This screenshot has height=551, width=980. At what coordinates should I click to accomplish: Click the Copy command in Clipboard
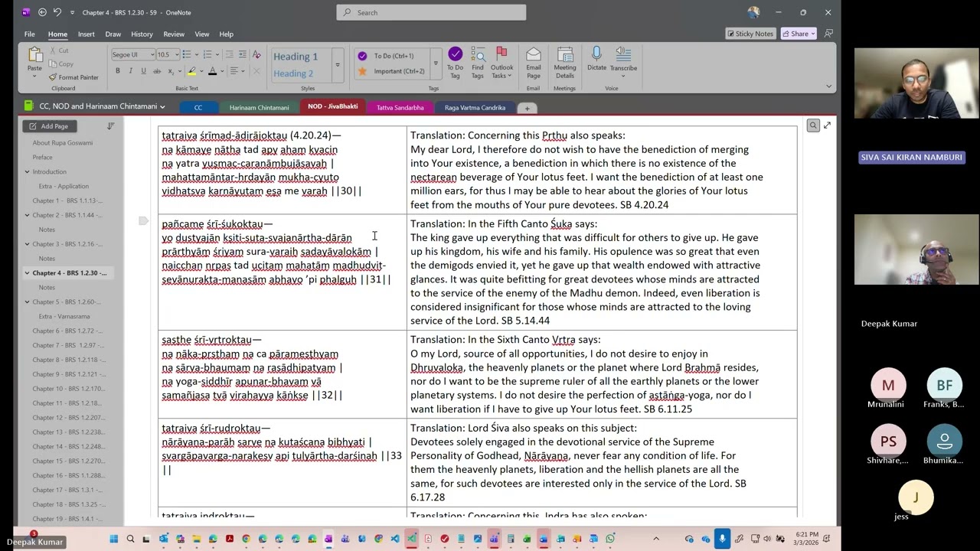60,64
